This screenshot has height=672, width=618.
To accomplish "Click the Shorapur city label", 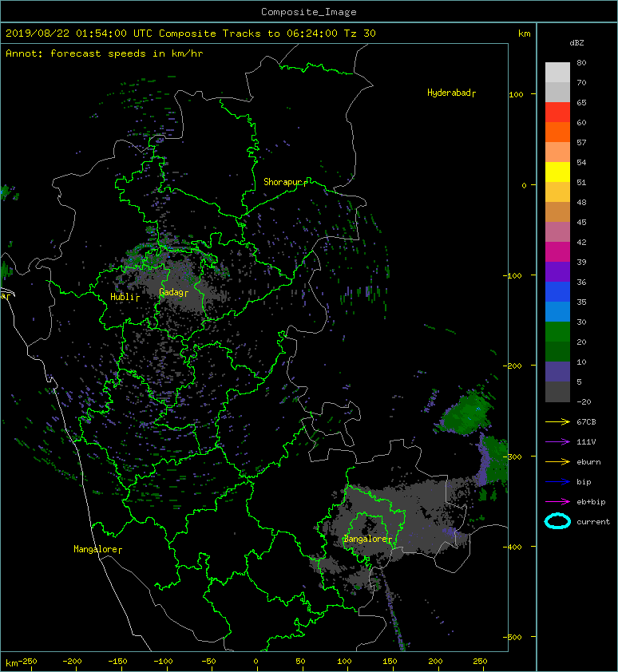I will (x=285, y=182).
